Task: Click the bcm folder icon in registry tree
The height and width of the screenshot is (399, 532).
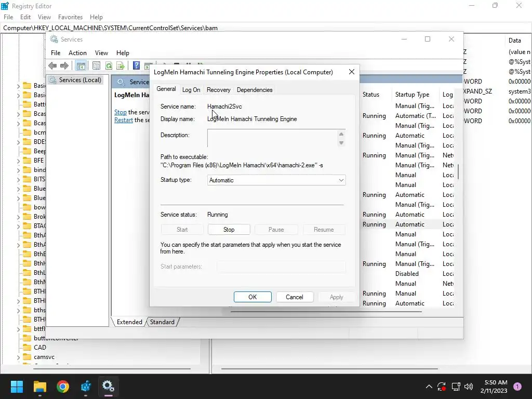Action: [27, 132]
